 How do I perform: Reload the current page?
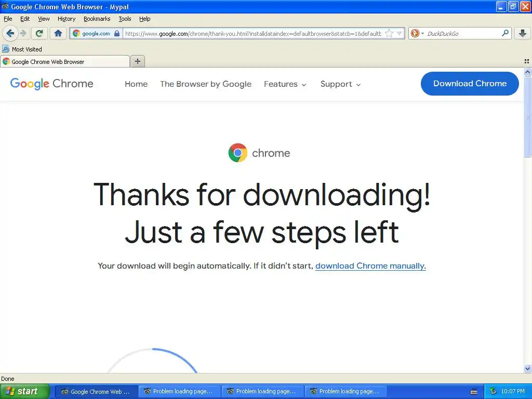coord(39,33)
